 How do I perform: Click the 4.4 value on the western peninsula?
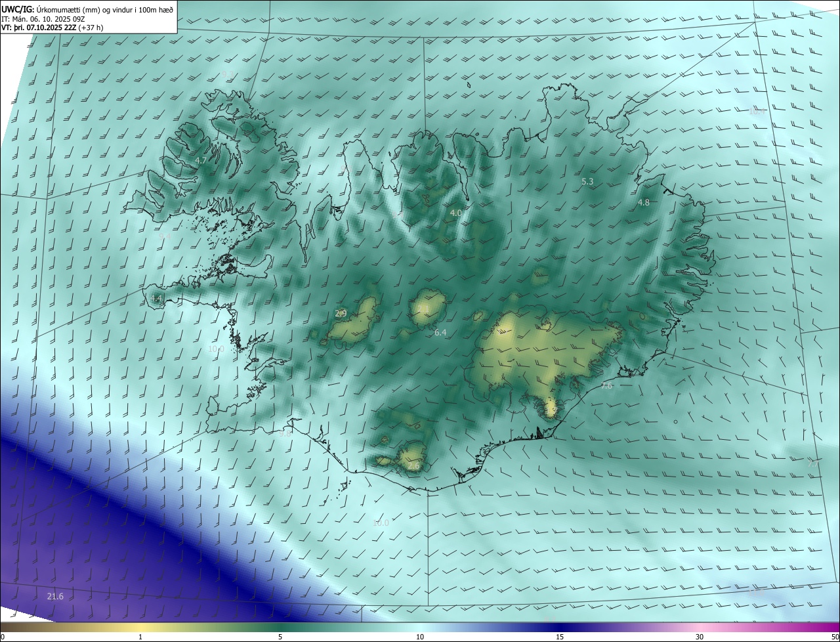pyautogui.click(x=156, y=299)
